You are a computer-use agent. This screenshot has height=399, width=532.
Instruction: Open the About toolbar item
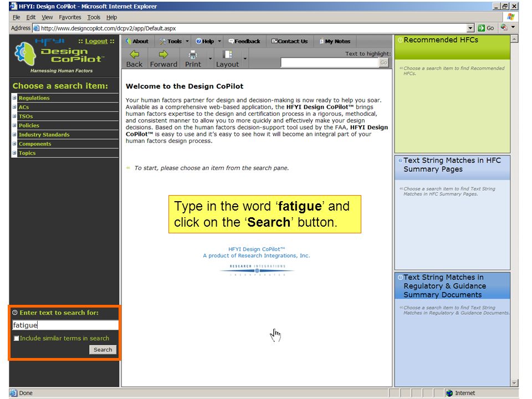click(137, 41)
